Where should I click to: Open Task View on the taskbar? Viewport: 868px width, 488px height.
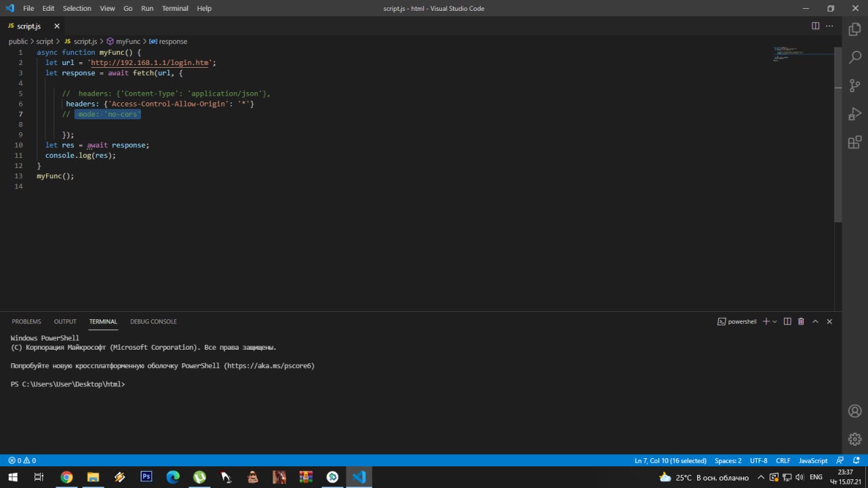[39, 477]
